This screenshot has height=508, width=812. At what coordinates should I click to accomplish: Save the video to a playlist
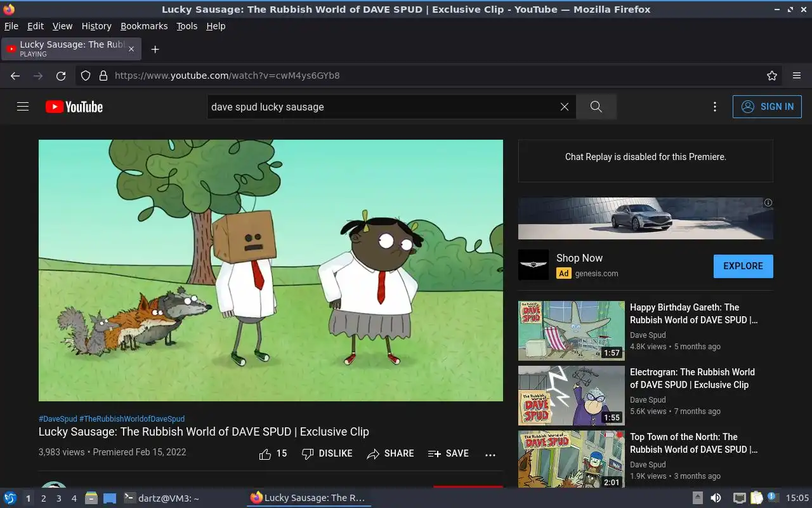(449, 453)
